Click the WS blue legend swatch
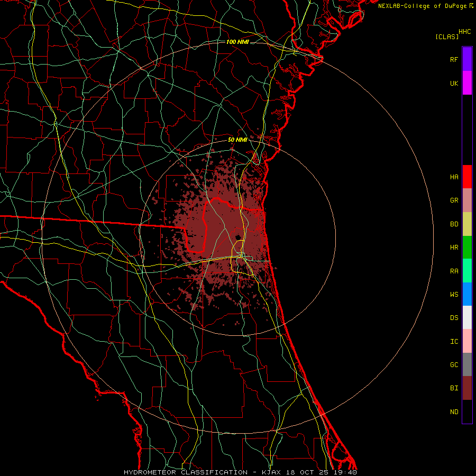 click(x=467, y=294)
